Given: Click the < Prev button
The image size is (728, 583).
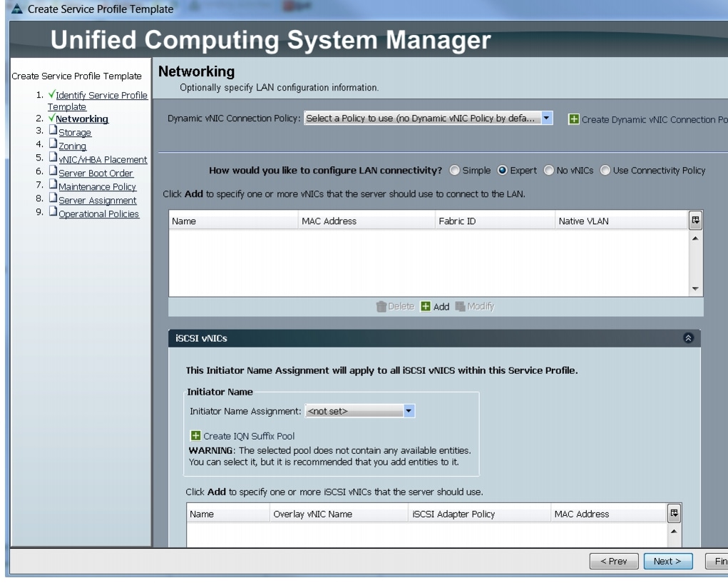Looking at the screenshot, I should (614, 561).
